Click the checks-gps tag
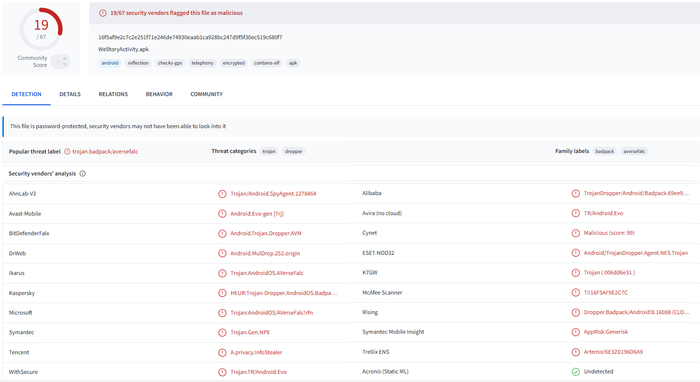Screen dimensions: 700x382 pyautogui.click(x=170, y=63)
